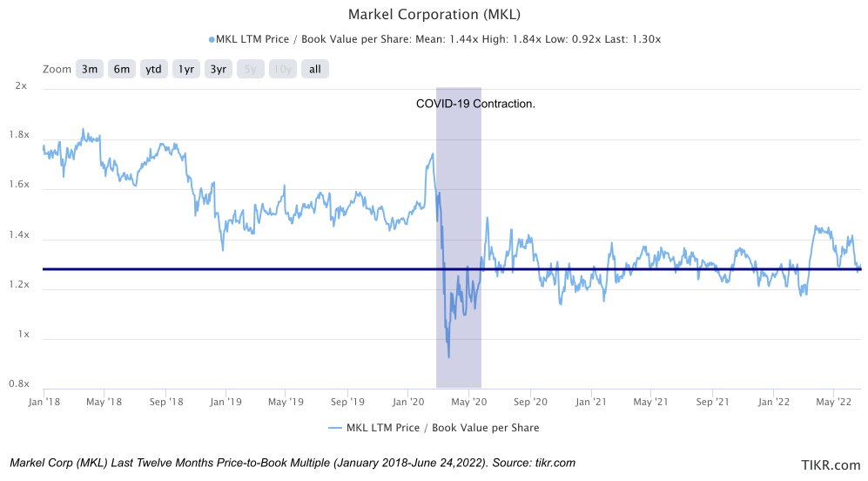The height and width of the screenshot is (481, 868).
Task: Set zoom range to 6m
Action: (122, 70)
